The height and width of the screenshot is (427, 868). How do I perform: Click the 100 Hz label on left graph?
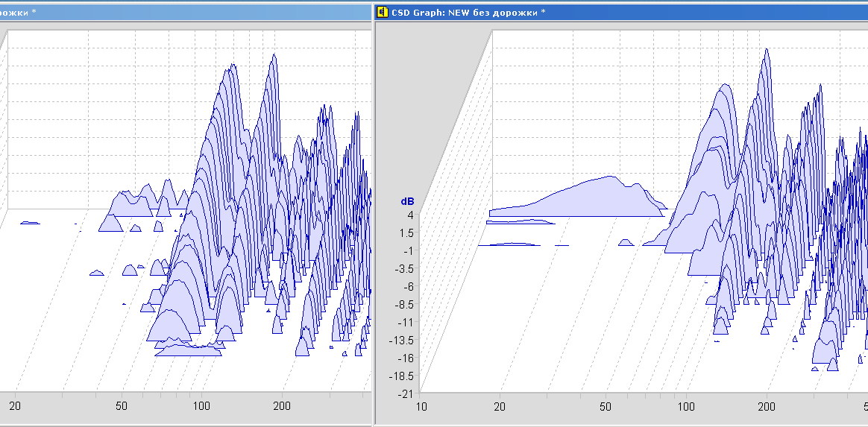[201, 405]
